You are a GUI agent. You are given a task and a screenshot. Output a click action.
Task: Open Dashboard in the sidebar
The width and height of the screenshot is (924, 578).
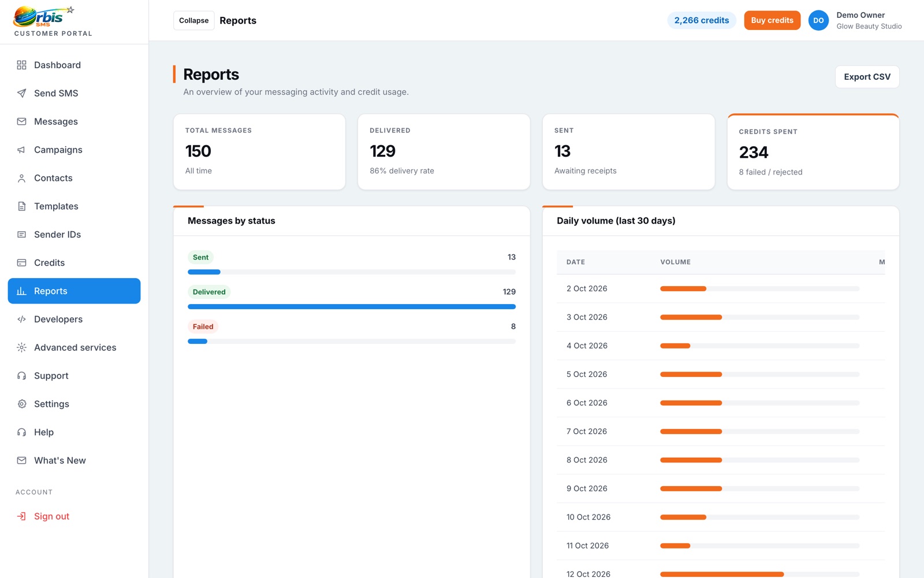(x=74, y=65)
